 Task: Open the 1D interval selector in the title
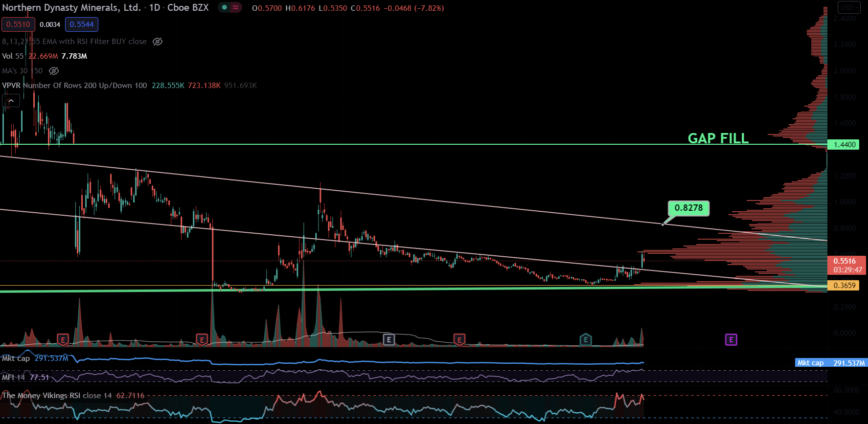click(155, 8)
